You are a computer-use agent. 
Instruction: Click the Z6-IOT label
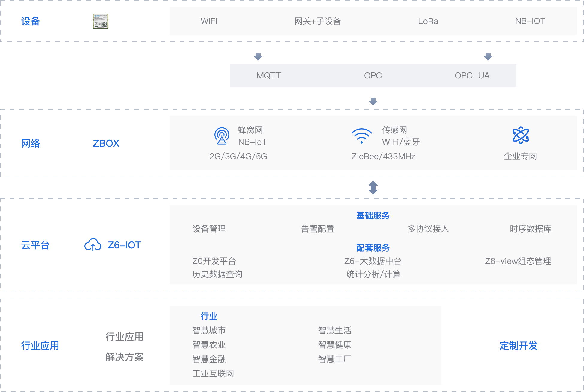124,245
